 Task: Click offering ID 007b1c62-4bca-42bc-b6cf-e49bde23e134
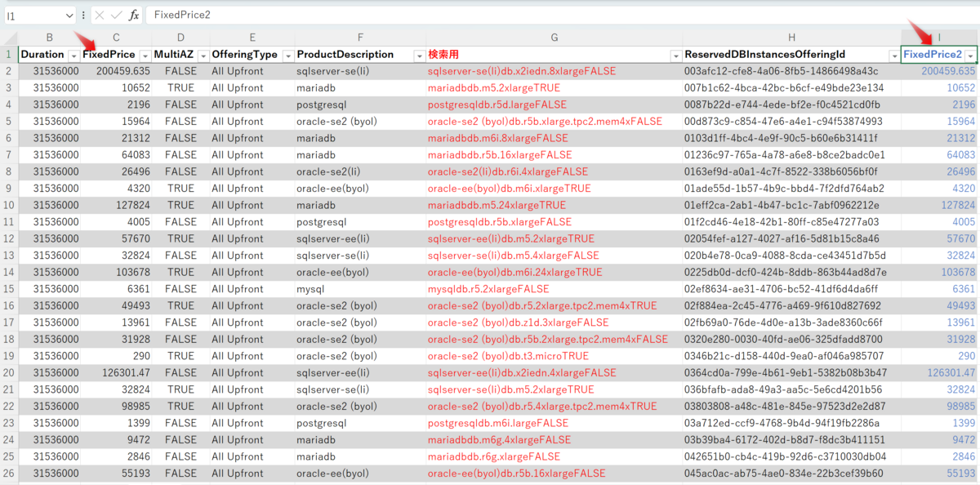click(x=791, y=88)
